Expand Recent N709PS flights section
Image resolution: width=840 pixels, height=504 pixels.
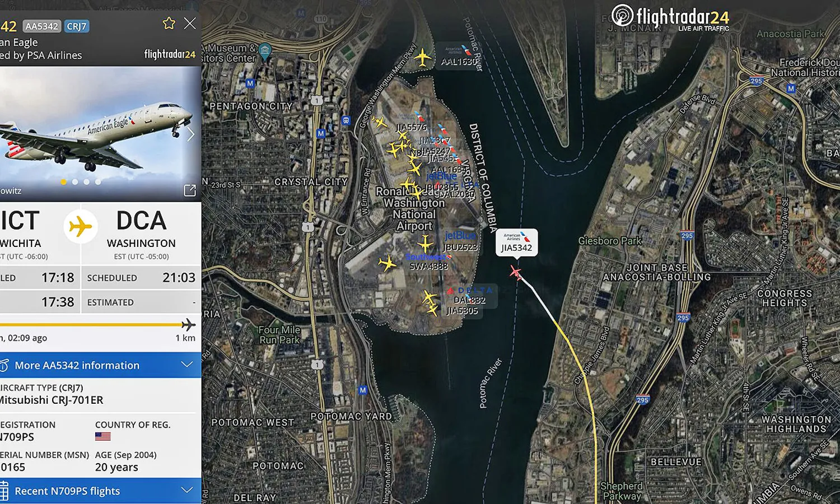coord(101,491)
